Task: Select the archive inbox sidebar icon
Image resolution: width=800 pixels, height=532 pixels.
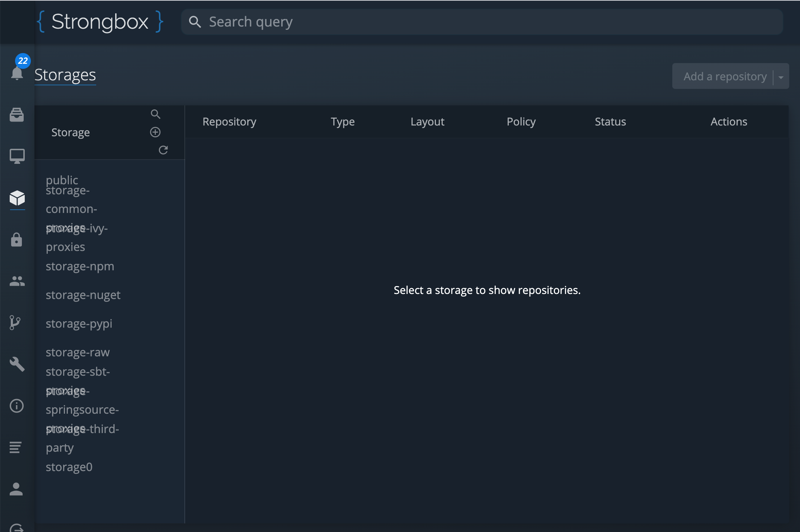Action: click(17, 115)
